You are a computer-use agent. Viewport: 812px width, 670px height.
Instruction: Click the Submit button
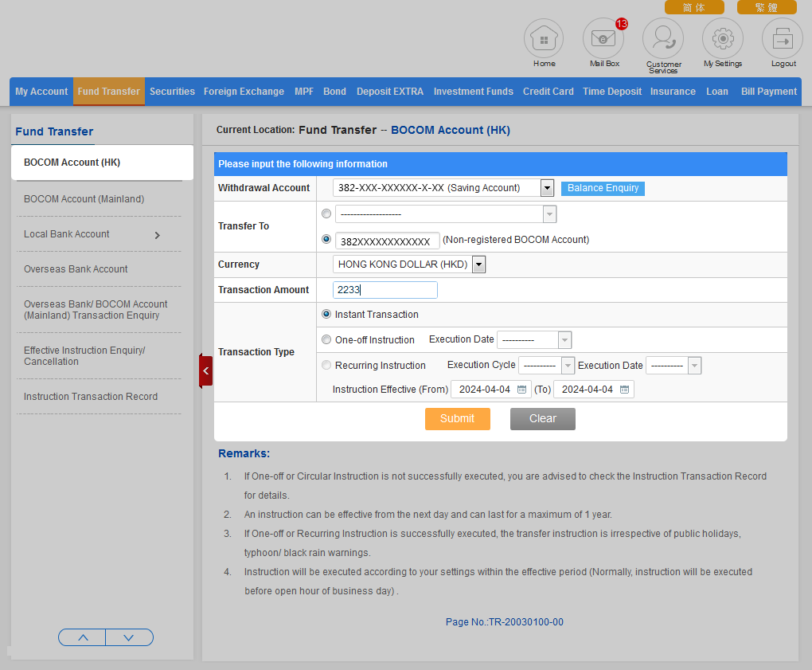[x=457, y=419]
